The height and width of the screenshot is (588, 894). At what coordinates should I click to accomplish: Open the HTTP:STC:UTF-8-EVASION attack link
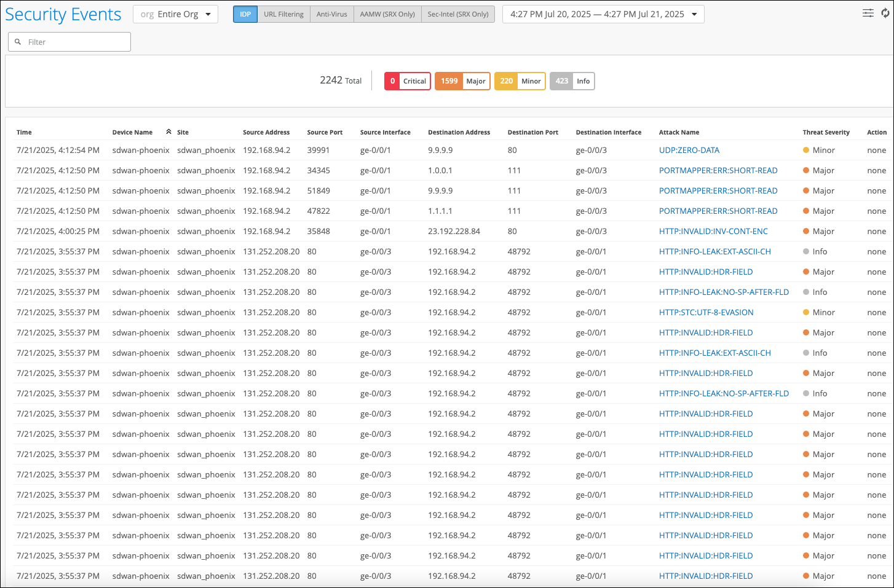point(706,312)
